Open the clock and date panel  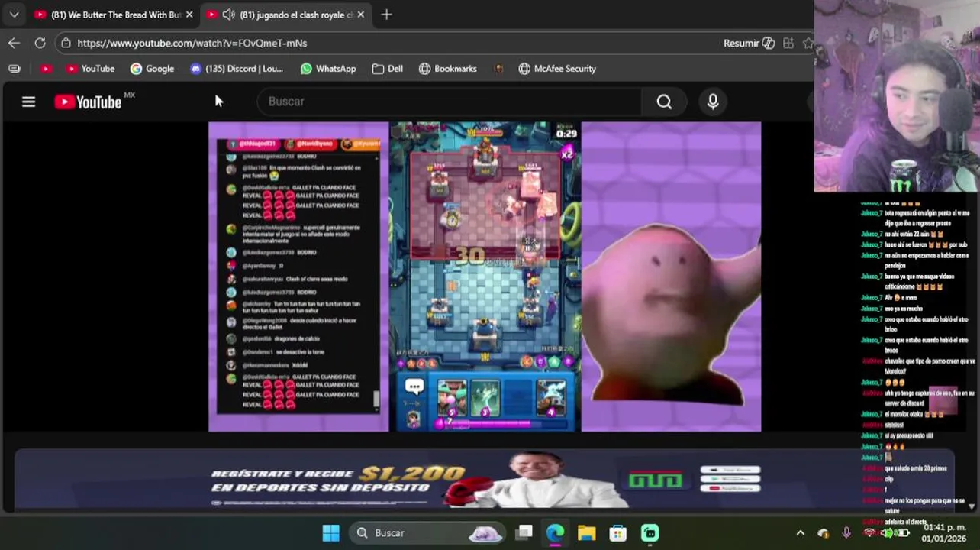944,533
